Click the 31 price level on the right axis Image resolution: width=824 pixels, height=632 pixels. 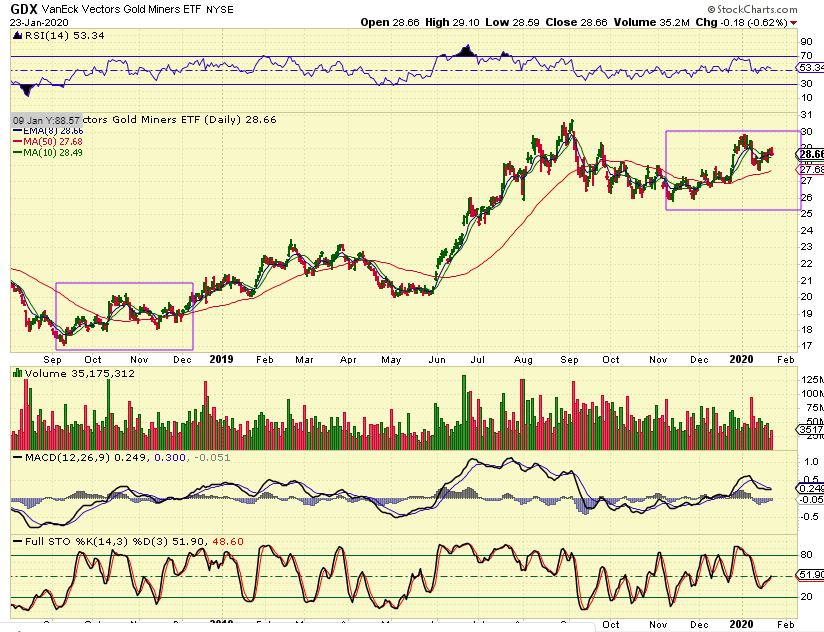click(x=806, y=115)
